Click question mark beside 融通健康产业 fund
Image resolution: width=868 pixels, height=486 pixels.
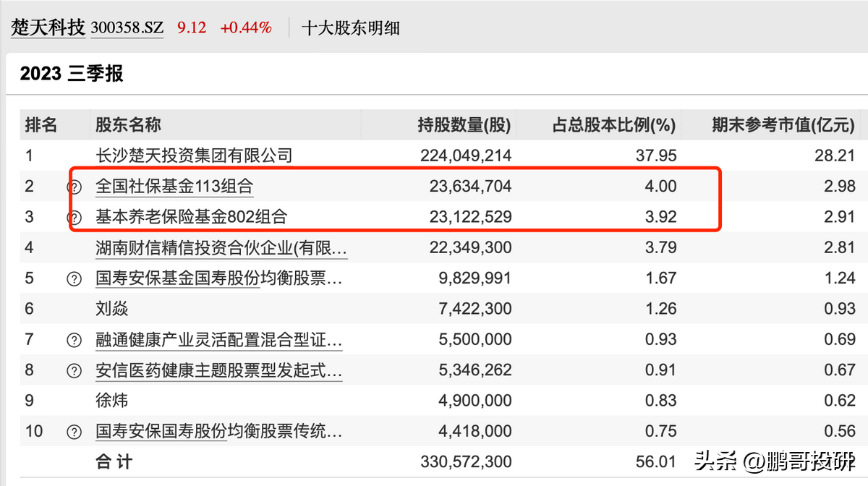point(74,340)
